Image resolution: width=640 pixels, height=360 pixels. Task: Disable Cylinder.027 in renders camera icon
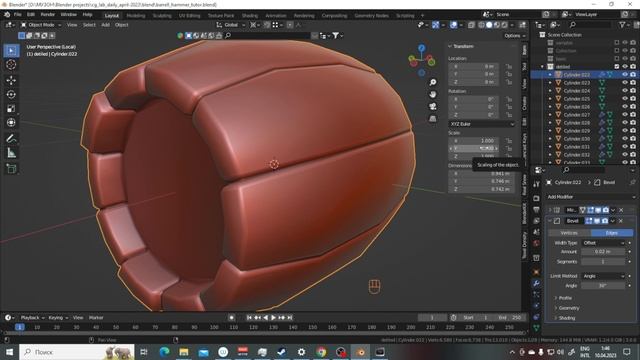click(633, 115)
